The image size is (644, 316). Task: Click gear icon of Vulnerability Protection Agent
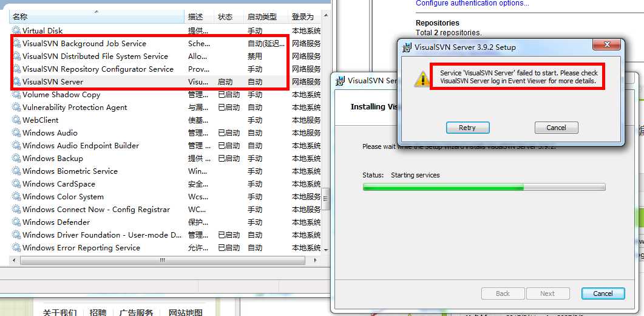(x=16, y=107)
